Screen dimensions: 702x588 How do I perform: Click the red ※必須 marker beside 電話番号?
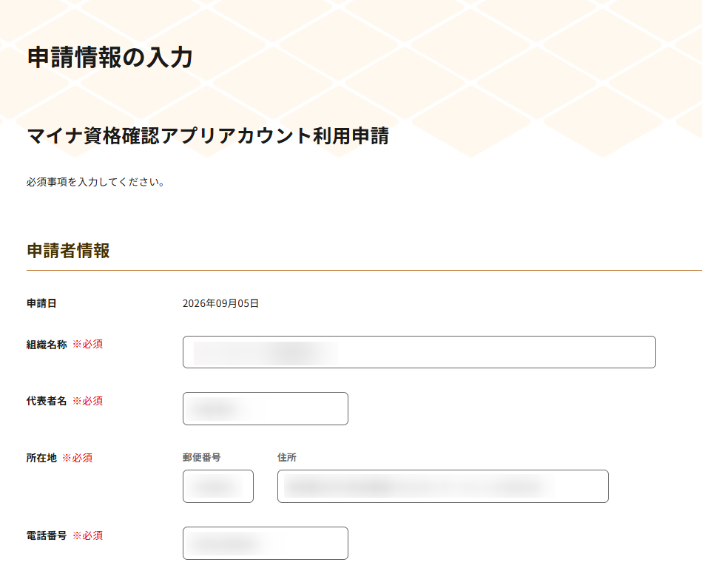[88, 535]
